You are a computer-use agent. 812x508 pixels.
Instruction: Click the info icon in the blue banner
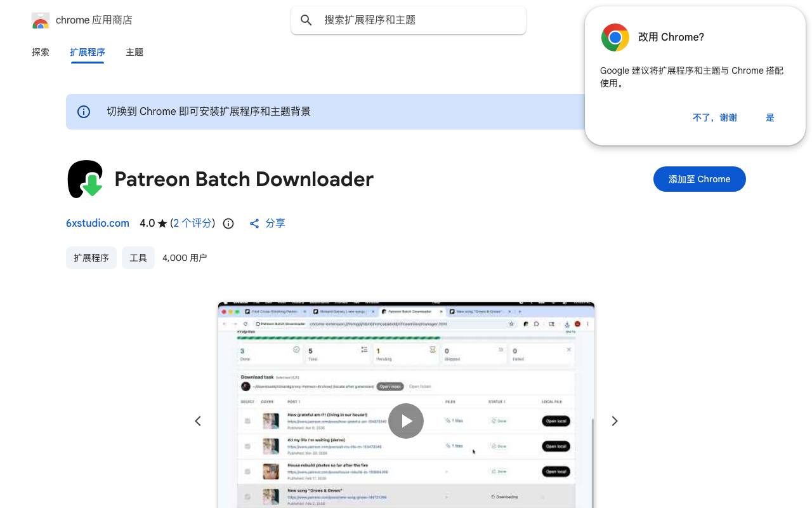[84, 112]
